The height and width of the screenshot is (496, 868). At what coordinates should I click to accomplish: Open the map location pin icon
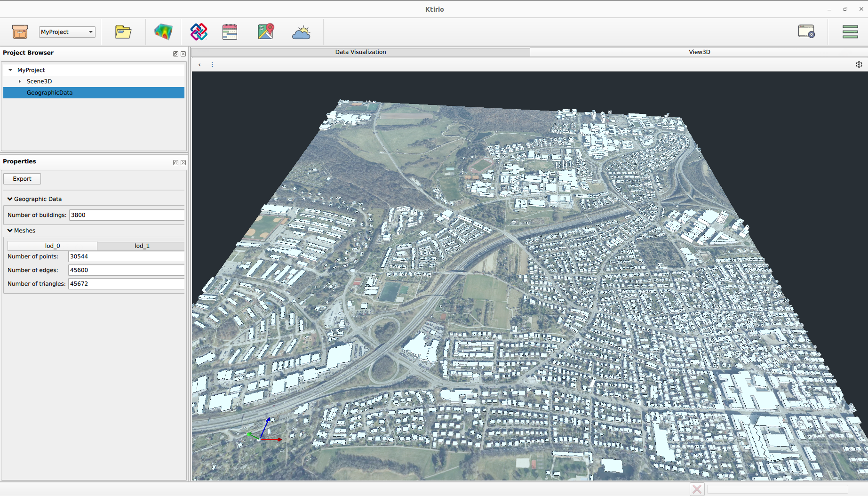tap(266, 32)
